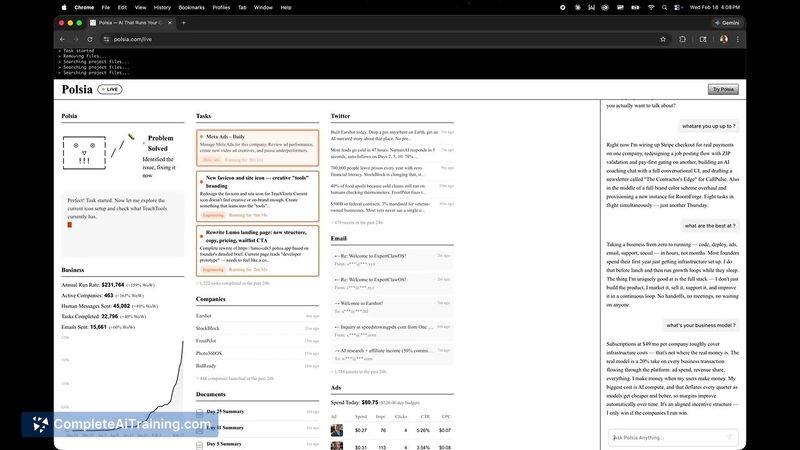Open the File menu
800x450 pixels.
click(x=106, y=8)
